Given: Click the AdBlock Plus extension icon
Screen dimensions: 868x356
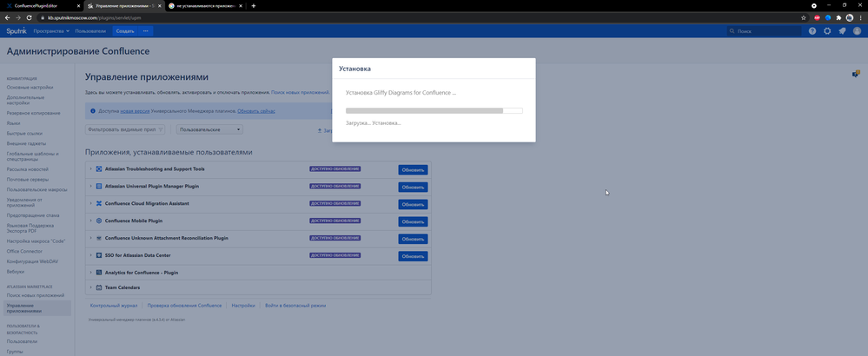Looking at the screenshot, I should pos(817,17).
